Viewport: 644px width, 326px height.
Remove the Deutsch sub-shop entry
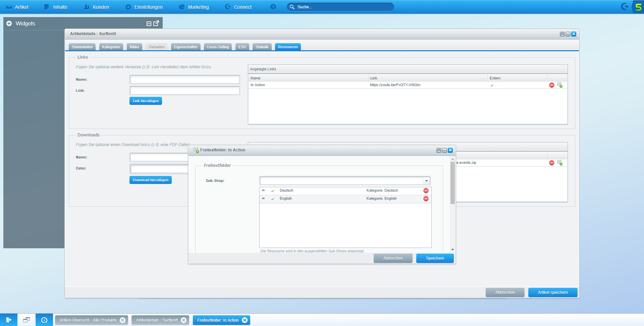426,191
